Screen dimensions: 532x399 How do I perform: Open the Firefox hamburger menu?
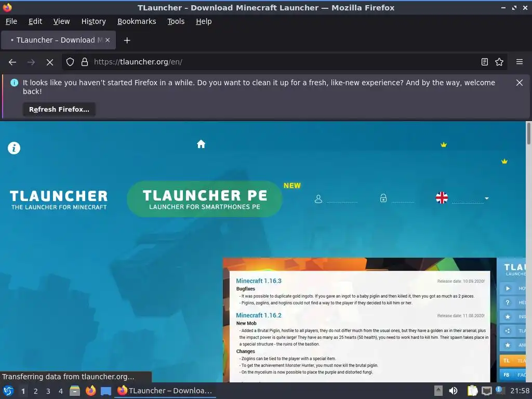520,62
